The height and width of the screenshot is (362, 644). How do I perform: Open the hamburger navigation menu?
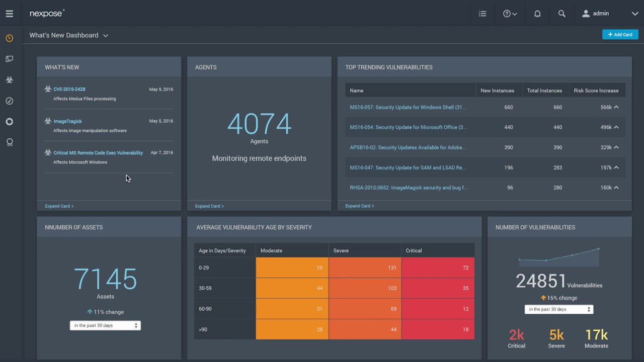(x=9, y=14)
